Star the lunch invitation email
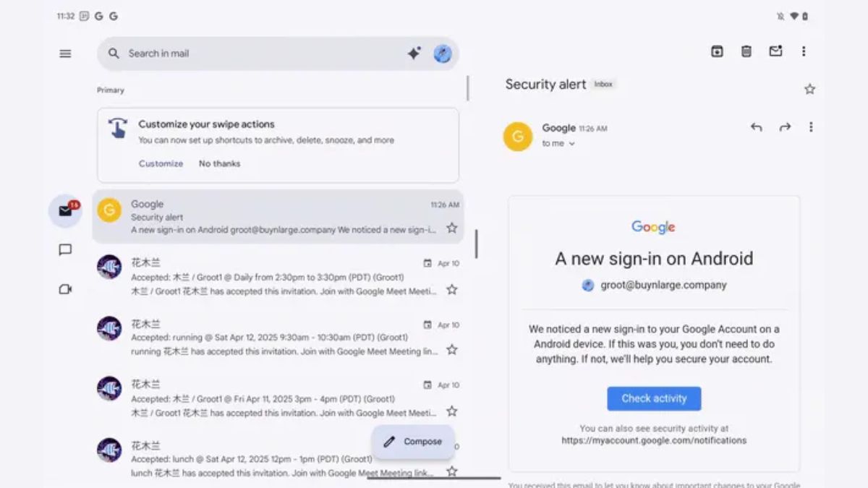The image size is (868, 488). coord(452,471)
